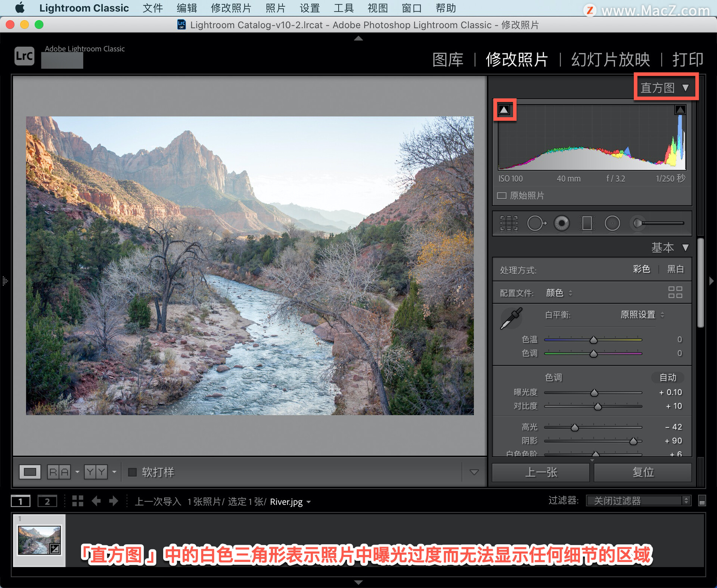Toggle Before/After left-right view (RA)
Image resolution: width=717 pixels, height=588 pixels.
tap(59, 472)
